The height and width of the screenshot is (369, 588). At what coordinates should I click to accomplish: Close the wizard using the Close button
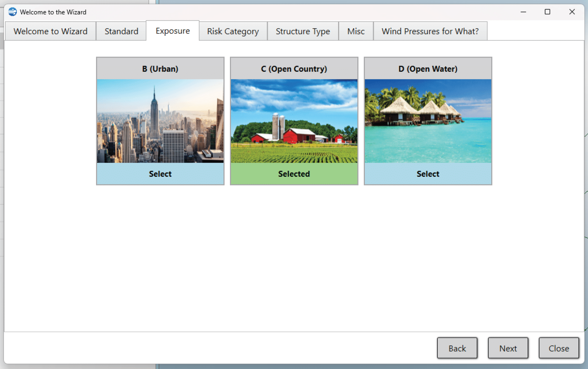559,348
